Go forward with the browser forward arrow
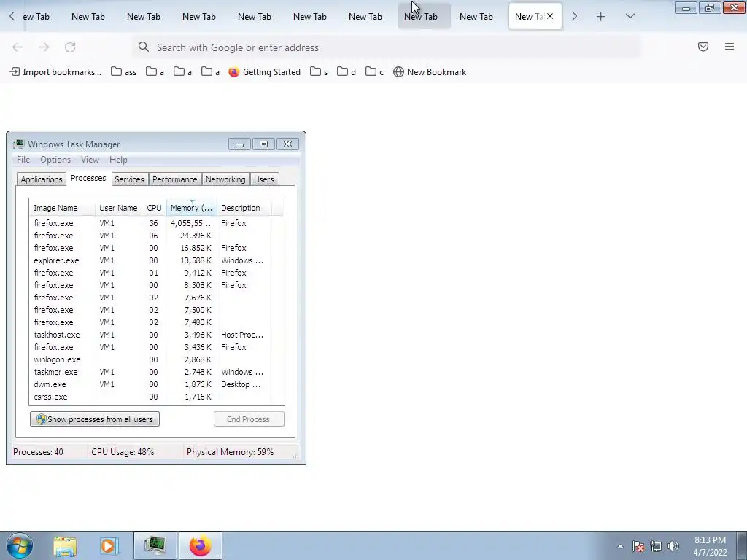The width and height of the screenshot is (747, 560). click(44, 47)
